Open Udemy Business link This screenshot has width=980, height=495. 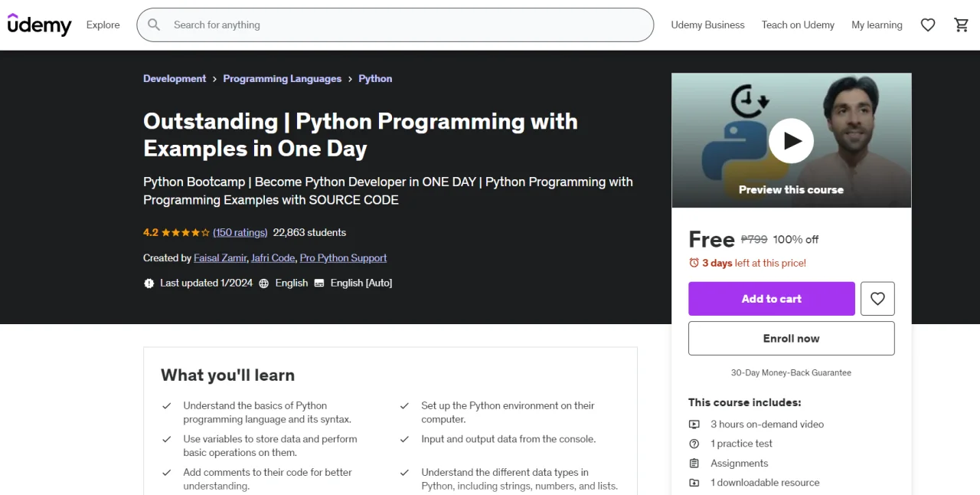(x=707, y=25)
